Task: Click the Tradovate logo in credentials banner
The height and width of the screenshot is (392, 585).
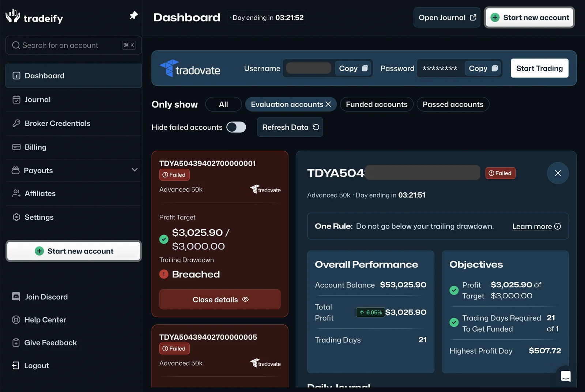Action: [x=190, y=68]
